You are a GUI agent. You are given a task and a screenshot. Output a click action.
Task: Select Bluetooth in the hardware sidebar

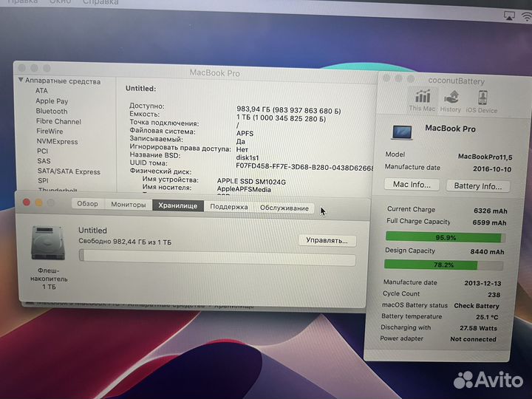click(52, 111)
